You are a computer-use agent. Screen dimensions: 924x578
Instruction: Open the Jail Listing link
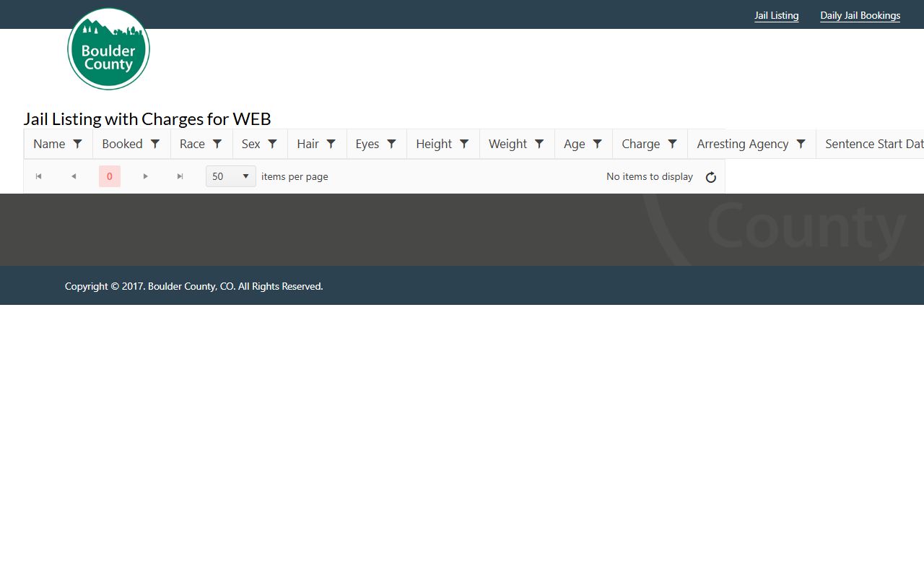tap(776, 15)
